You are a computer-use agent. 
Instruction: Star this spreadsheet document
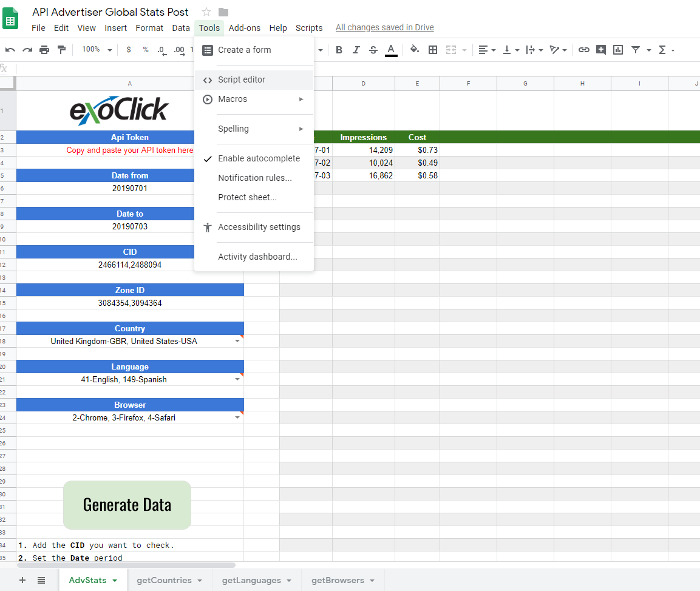click(x=206, y=12)
